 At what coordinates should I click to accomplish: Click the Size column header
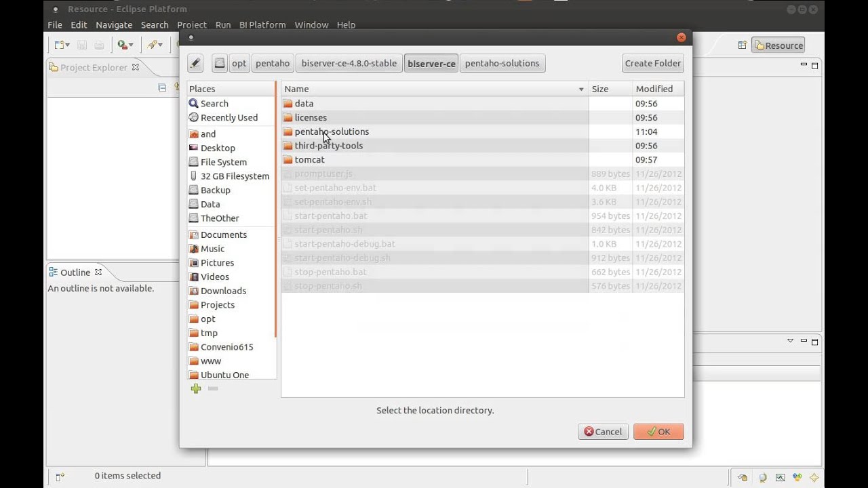pos(610,89)
